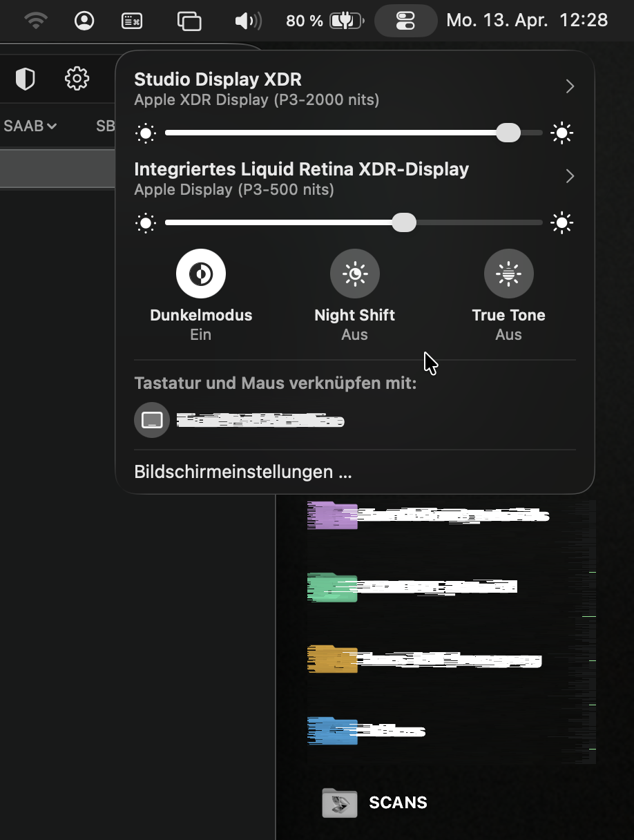The width and height of the screenshot is (634, 840).
Task: Open the user account menu bar icon
Action: 84,21
